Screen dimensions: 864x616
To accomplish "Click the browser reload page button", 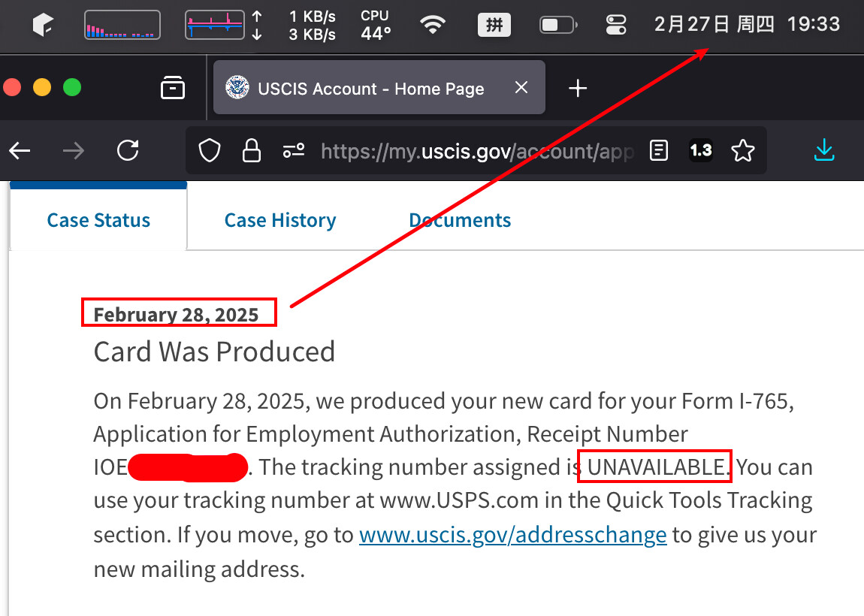I will click(x=128, y=151).
